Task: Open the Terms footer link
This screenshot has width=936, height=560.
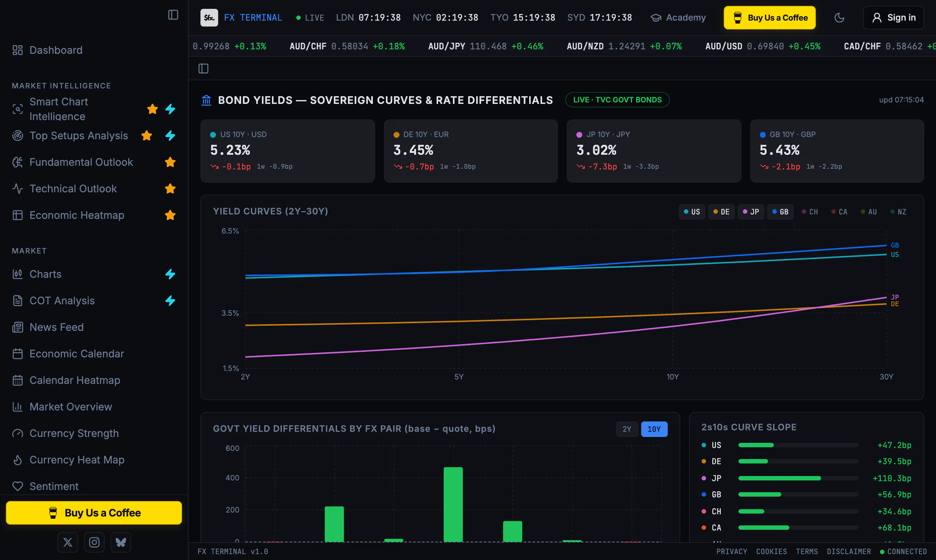Action: [807, 552]
